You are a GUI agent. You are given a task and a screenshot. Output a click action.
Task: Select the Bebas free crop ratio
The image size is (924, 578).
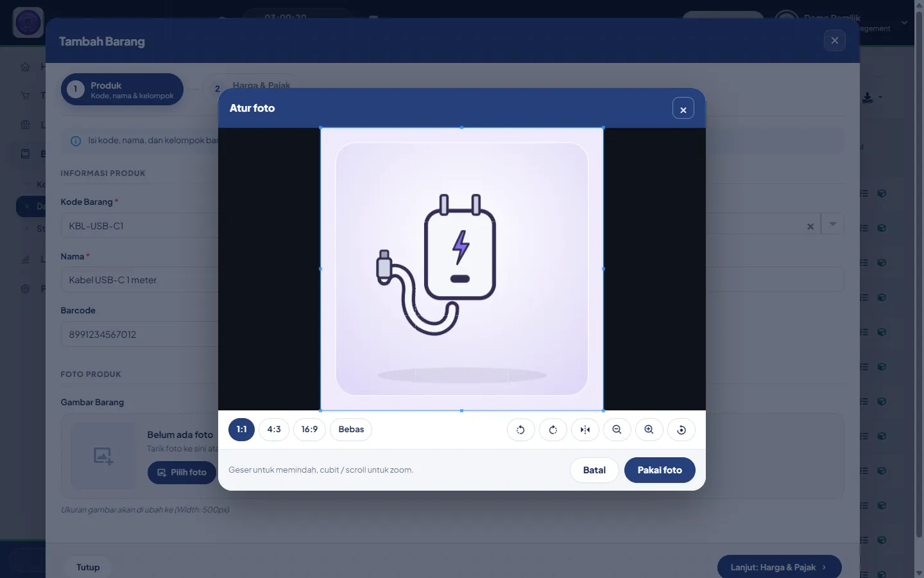351,430
